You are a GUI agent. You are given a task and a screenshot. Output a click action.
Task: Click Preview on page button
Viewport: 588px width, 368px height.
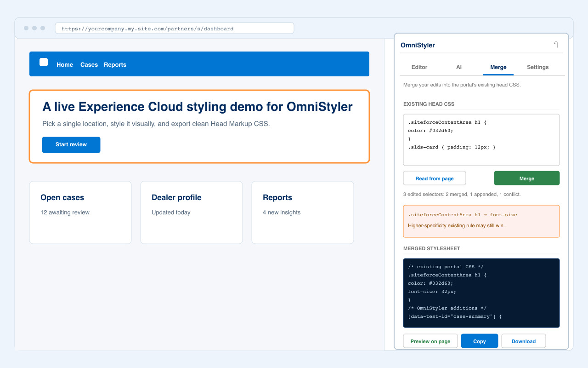point(430,341)
